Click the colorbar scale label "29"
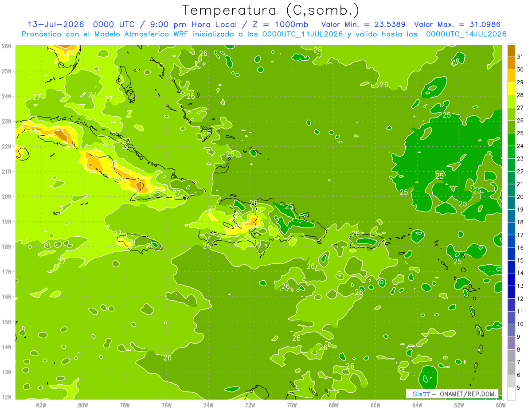This screenshot has height=411, width=532. coord(520,82)
